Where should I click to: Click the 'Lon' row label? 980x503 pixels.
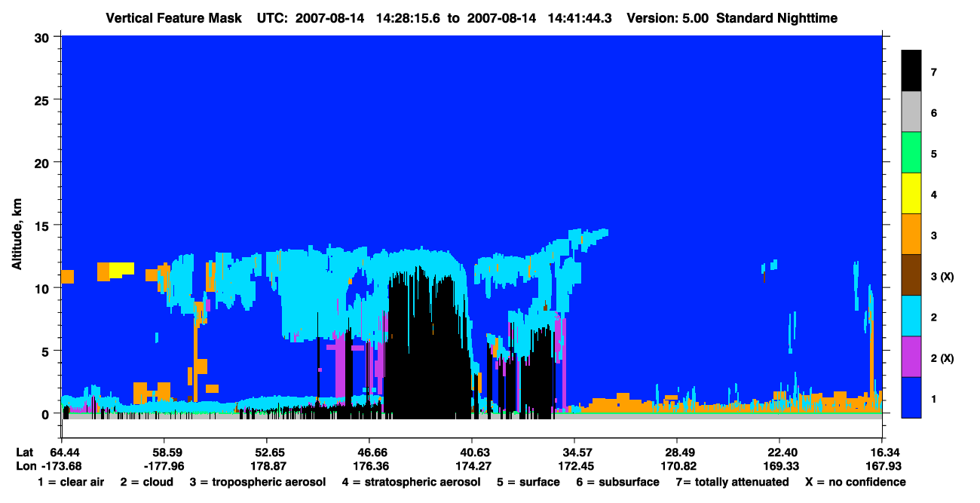pyautogui.click(x=25, y=466)
